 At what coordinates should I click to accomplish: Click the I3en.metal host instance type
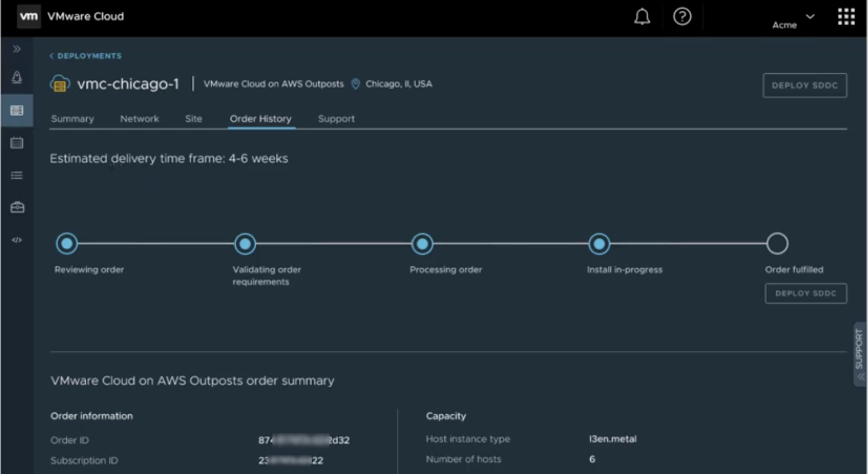point(613,439)
